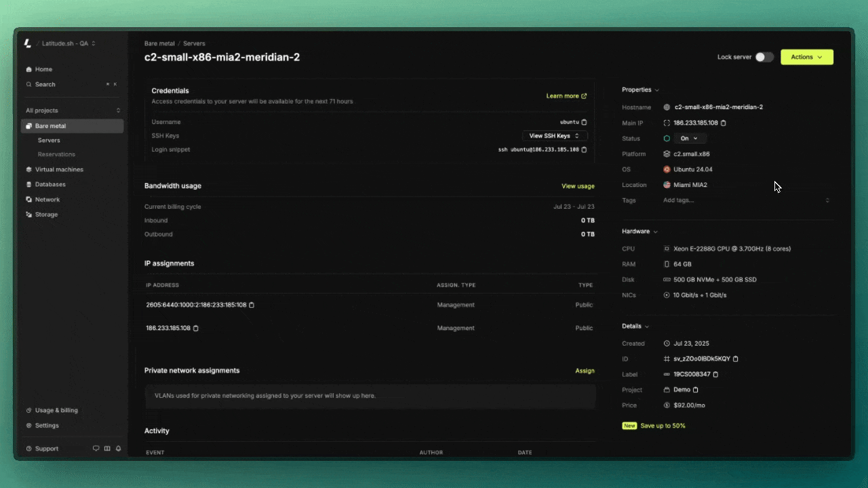Expand the View SSH Keys selector
This screenshot has height=488, width=868.
[554, 136]
